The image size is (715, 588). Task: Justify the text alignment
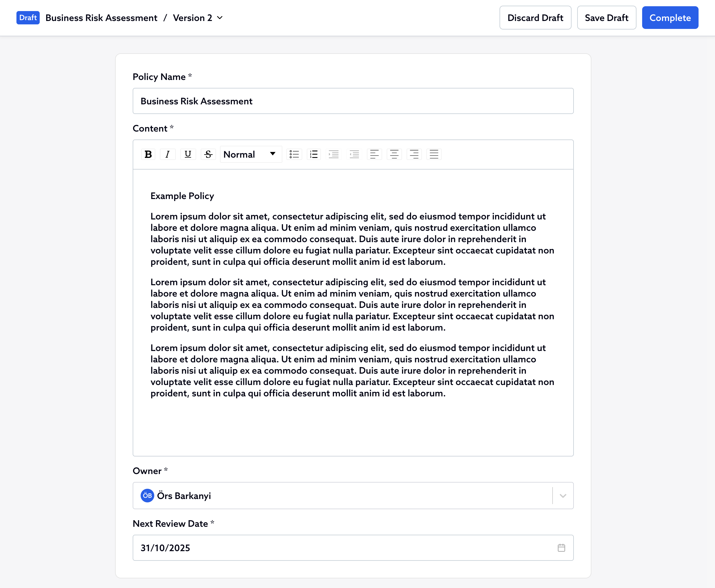pos(434,155)
